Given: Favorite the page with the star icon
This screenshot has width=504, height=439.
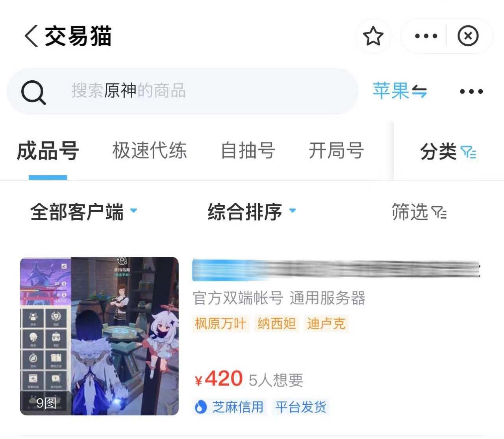Looking at the screenshot, I should 373,36.
